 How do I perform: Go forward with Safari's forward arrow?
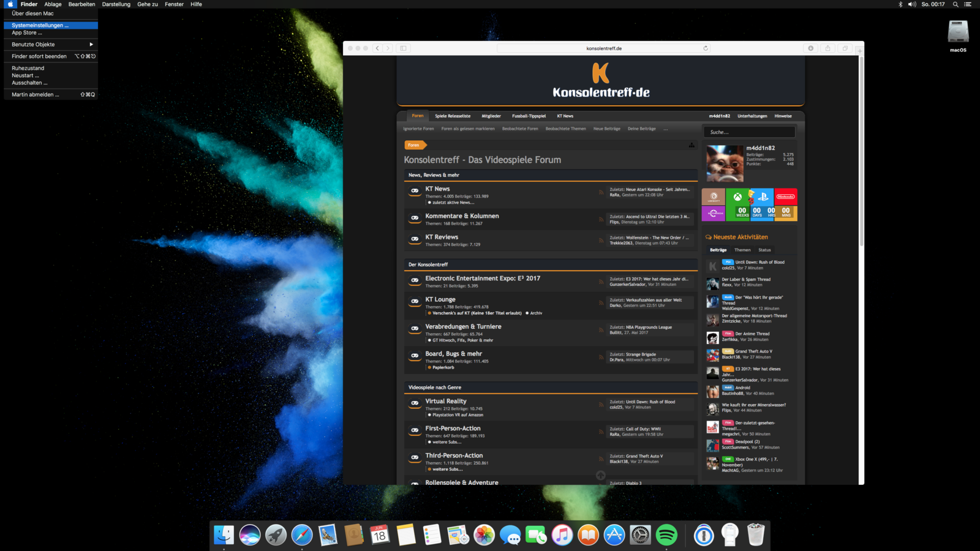[388, 48]
